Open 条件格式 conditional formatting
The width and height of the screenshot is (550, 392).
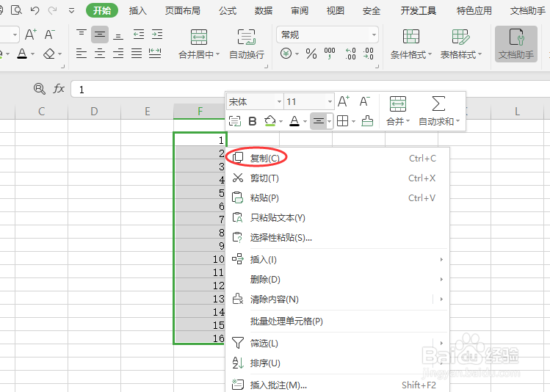tap(411, 45)
